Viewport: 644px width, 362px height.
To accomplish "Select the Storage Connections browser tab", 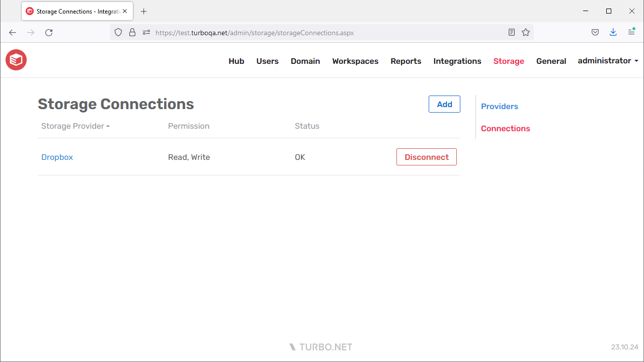I will pyautogui.click(x=77, y=11).
